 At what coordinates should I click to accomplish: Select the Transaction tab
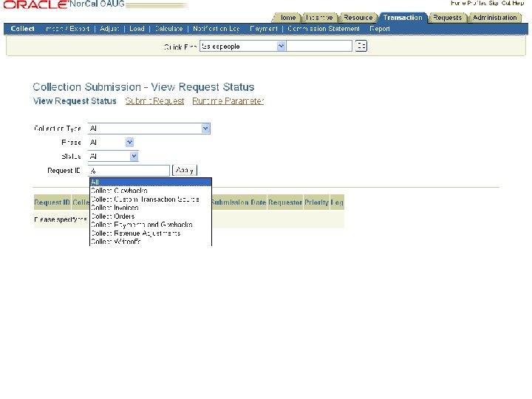pyautogui.click(x=403, y=18)
